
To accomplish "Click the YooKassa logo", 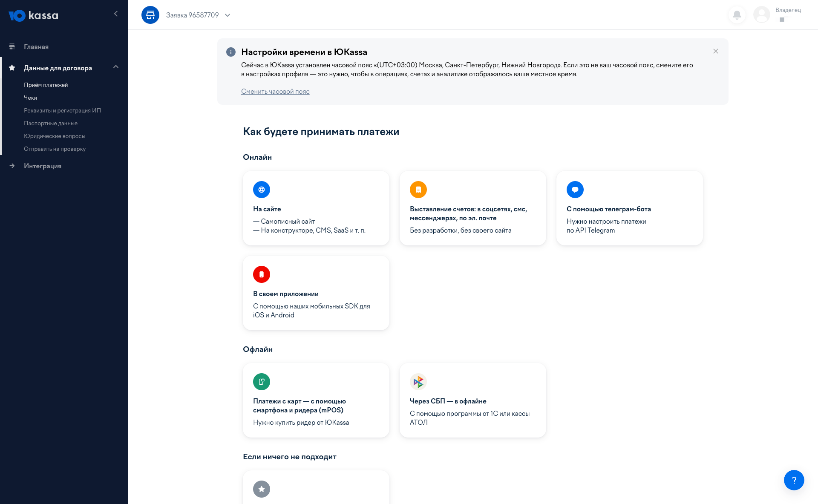I will click(33, 15).
